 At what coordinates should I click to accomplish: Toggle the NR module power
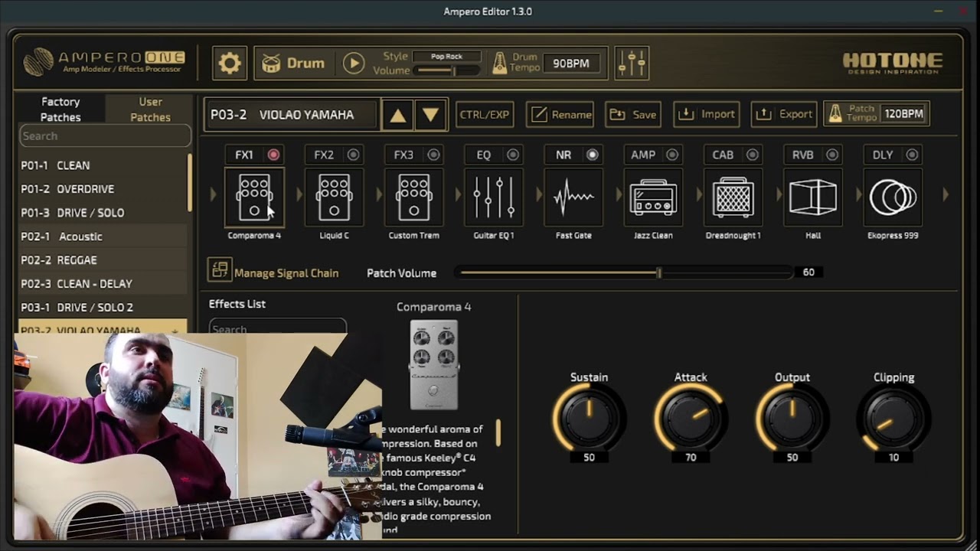coord(593,155)
